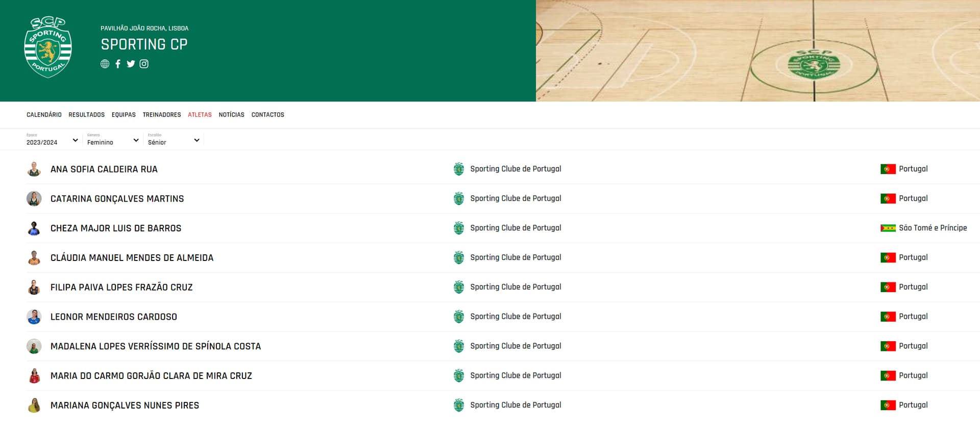Open the Época 2023/2024 dropdown
Image resolution: width=980 pixels, height=428 pixels.
pos(52,140)
